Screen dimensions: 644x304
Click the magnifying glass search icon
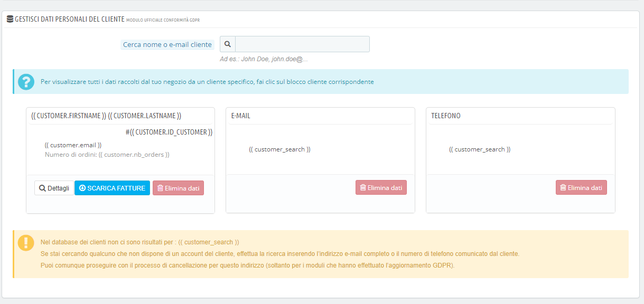click(x=227, y=44)
